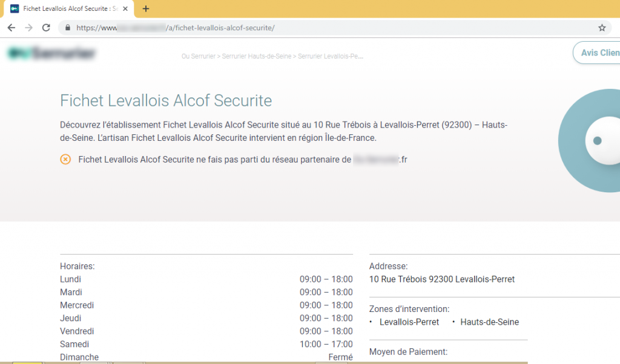Click the browser forward arrow
Image resolution: width=620 pixels, height=364 pixels.
click(x=28, y=28)
